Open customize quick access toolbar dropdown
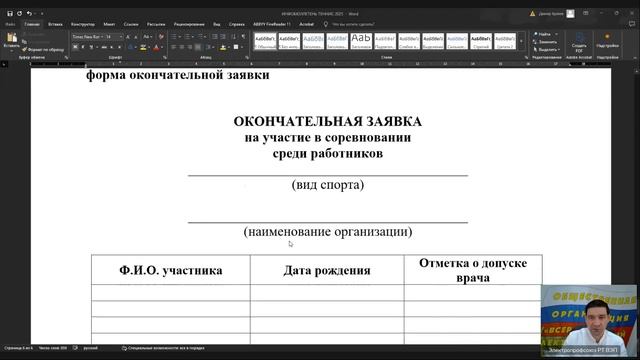The image size is (640, 360). coord(42,13)
